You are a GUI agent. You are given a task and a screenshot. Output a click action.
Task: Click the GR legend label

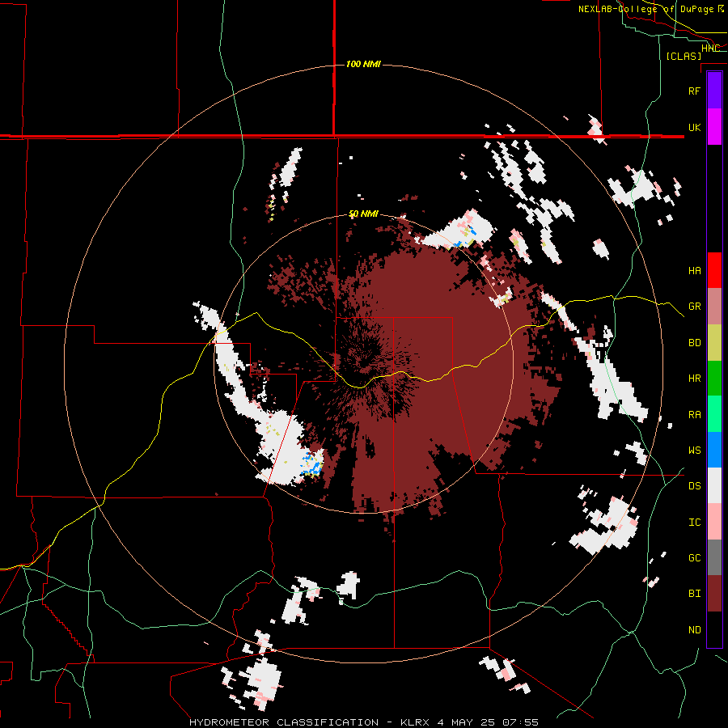[694, 307]
